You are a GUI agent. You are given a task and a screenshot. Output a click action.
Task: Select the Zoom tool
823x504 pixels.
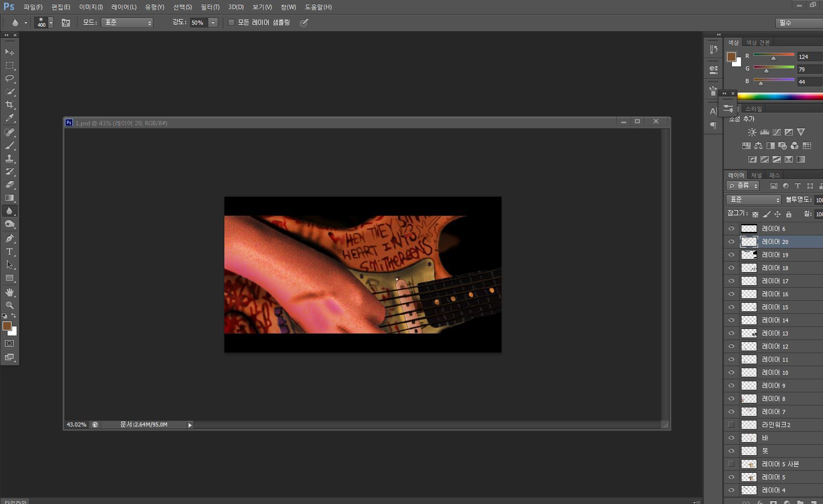coord(10,305)
